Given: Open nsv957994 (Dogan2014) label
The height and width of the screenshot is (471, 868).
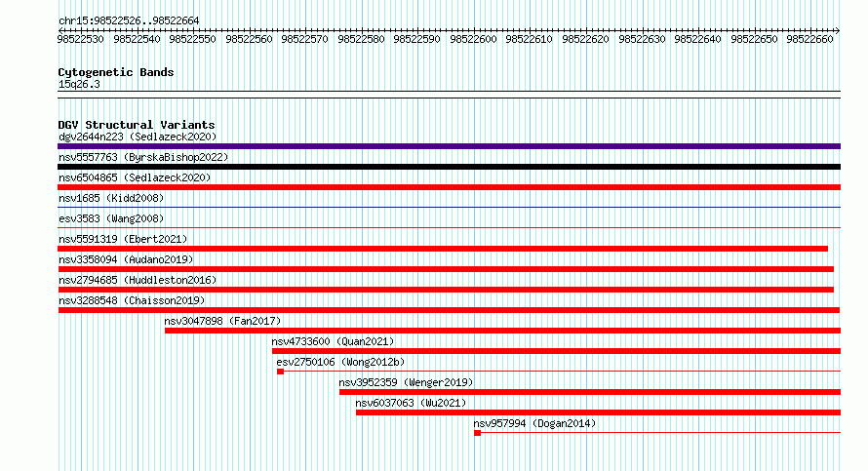Looking at the screenshot, I should click(534, 423).
